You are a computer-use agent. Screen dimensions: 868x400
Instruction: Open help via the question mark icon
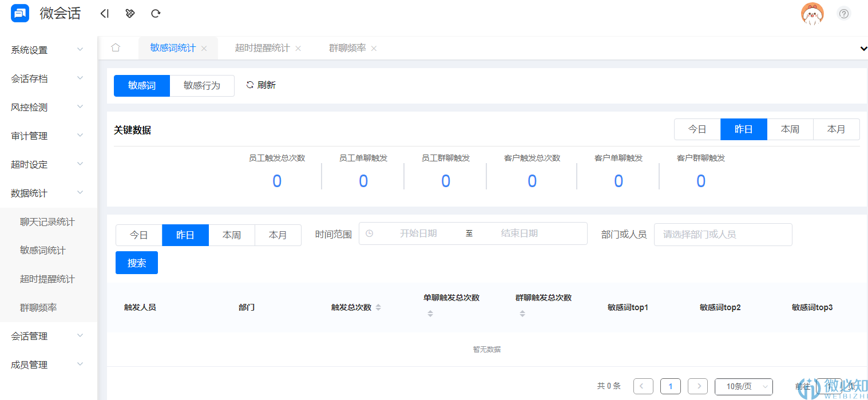coord(844,13)
